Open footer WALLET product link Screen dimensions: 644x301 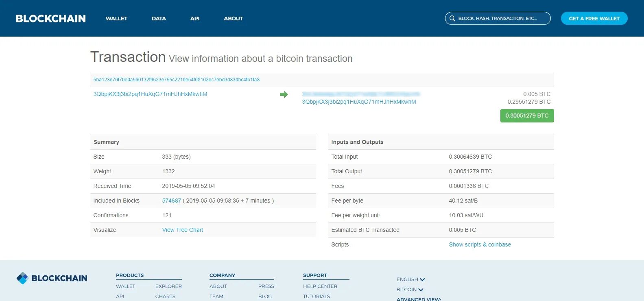coord(125,286)
